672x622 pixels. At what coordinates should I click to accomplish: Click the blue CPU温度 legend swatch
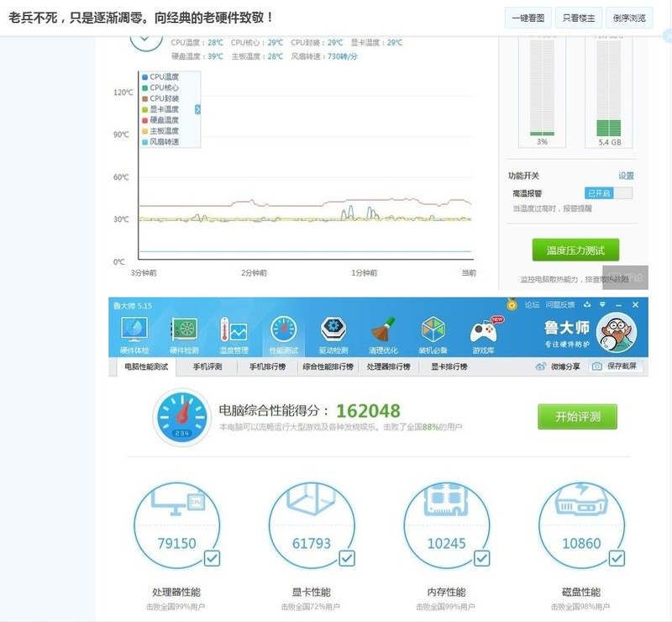(x=144, y=77)
